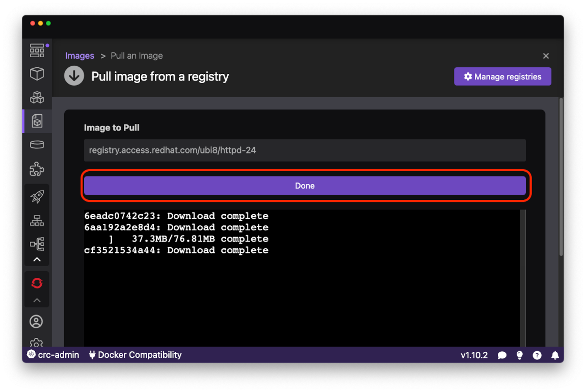Viewport: 586px width, 392px height.
Task: Open notifications via the bell icon
Action: coord(555,355)
